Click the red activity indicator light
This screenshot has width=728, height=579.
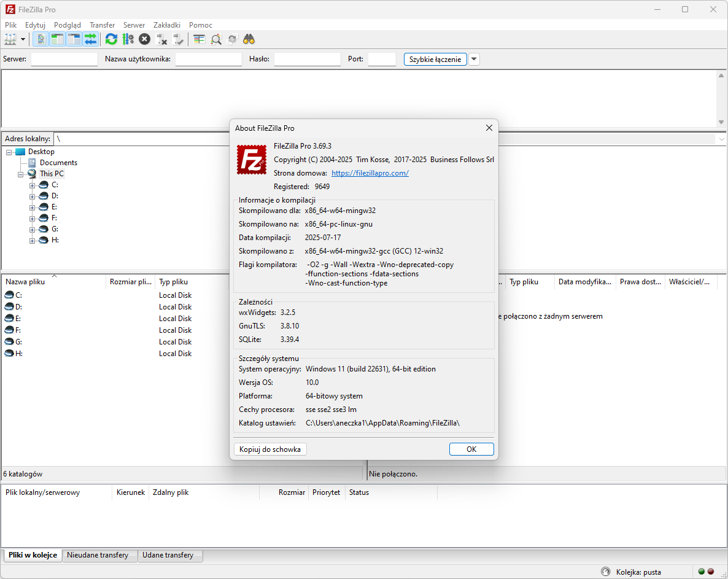coord(710,572)
